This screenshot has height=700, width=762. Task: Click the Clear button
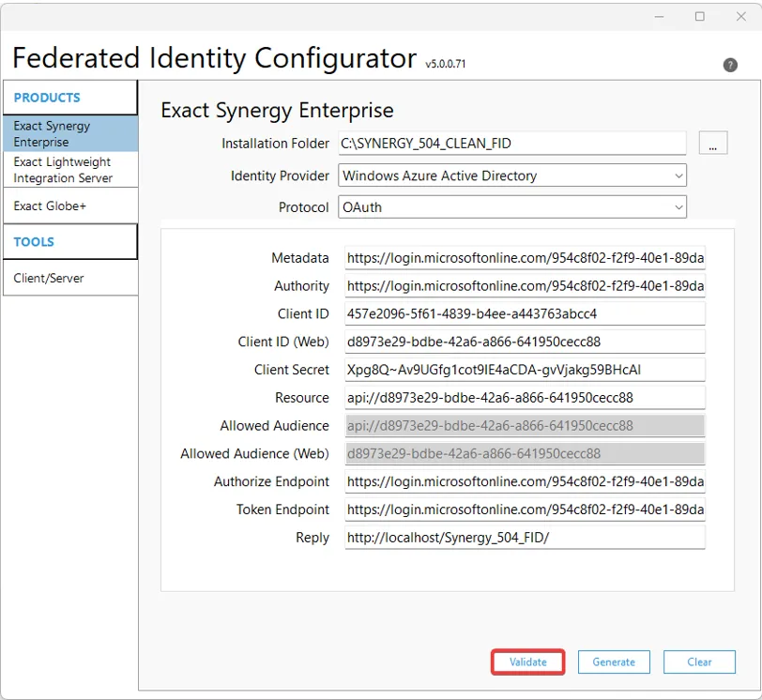[699, 662]
